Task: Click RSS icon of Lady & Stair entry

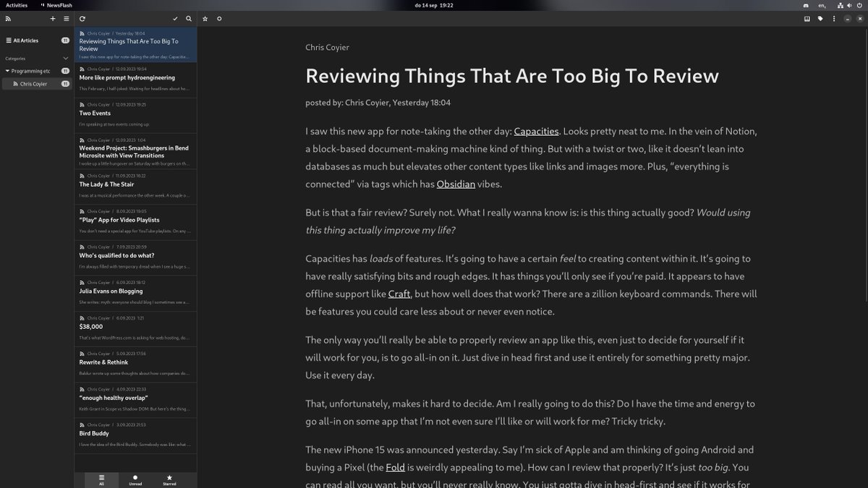Action: coord(82,176)
